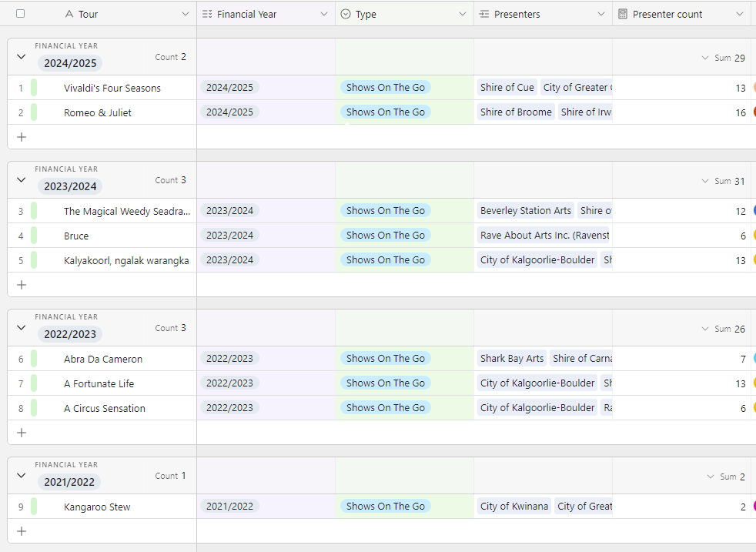Click the Shark Bay Arts presenter chip

coord(512,358)
